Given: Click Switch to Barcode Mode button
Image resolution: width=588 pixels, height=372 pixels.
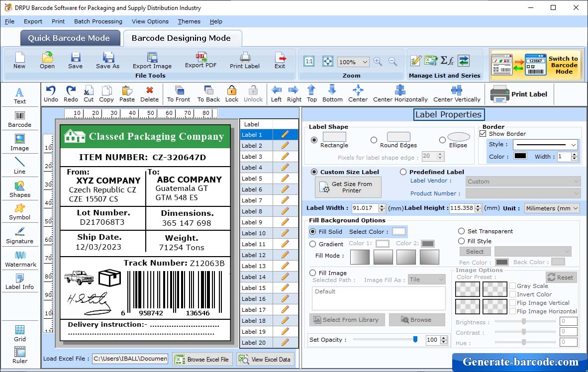Looking at the screenshot, I should (535, 65).
